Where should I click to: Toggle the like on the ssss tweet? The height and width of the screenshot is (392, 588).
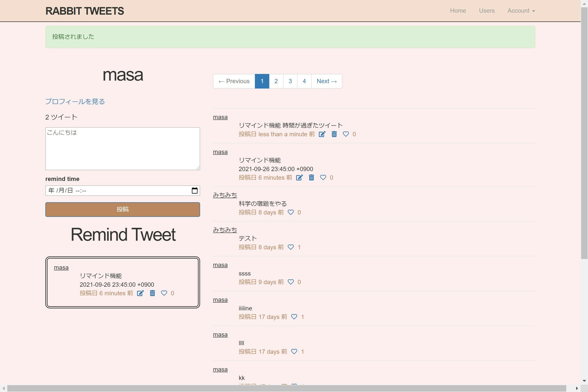[x=291, y=282]
